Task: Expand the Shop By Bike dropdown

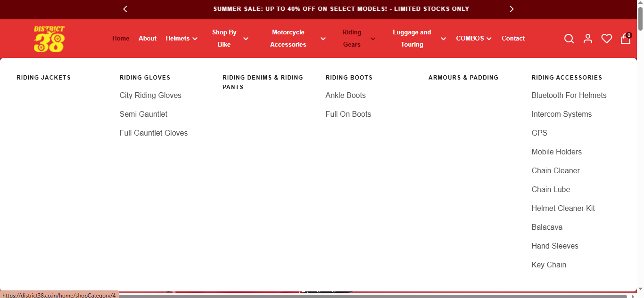Action: pyautogui.click(x=230, y=39)
